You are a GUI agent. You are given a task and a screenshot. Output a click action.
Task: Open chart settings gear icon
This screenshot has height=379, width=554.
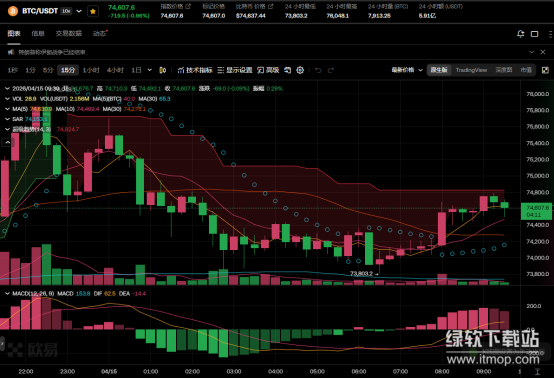tap(300, 70)
